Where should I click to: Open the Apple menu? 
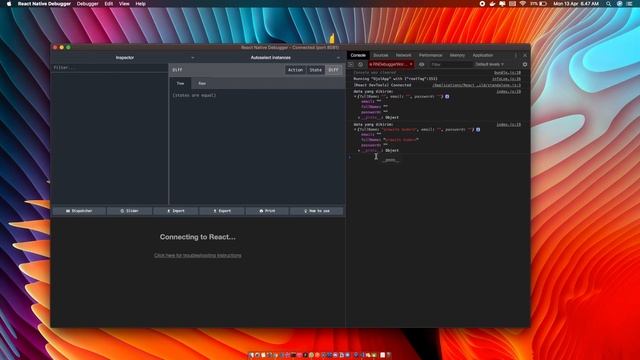[x=9, y=4]
